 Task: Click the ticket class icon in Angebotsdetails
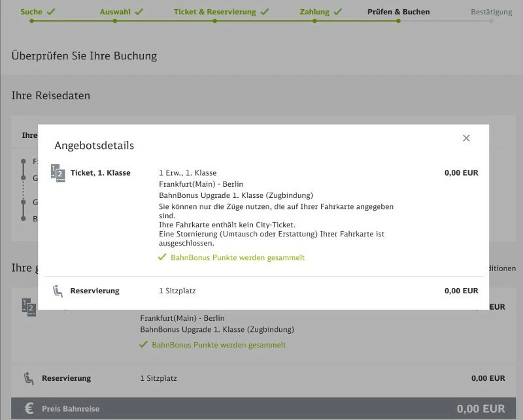tap(58, 173)
